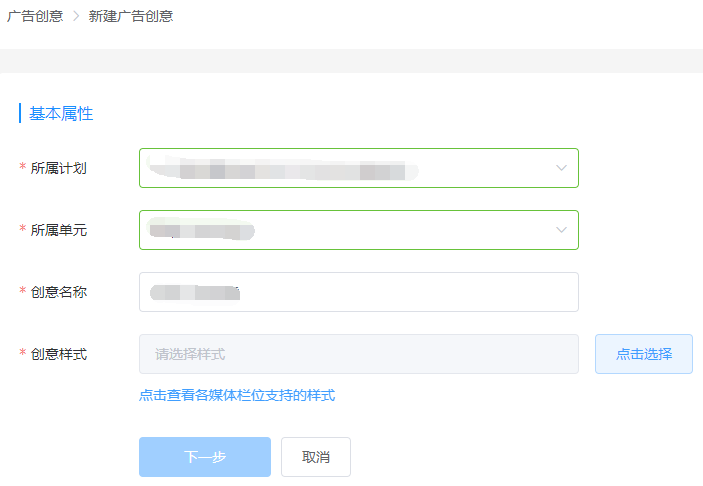This screenshot has width=703, height=486.
Task: Click the 请选择样式 disabled field
Action: tap(358, 354)
